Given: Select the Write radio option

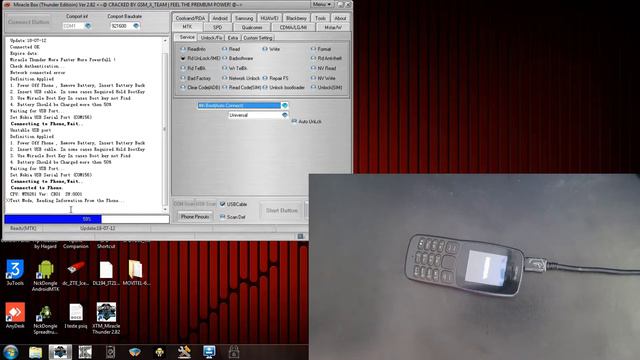Looking at the screenshot, I should tap(265, 49).
